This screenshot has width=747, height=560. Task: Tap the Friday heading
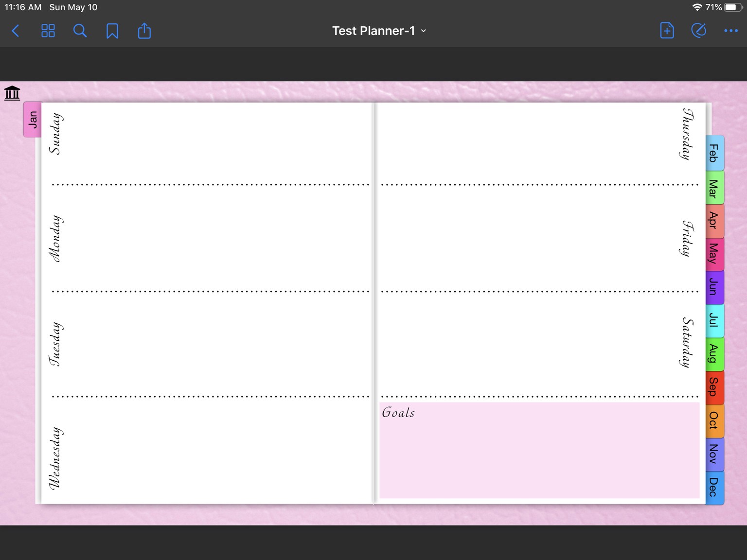pos(687,238)
